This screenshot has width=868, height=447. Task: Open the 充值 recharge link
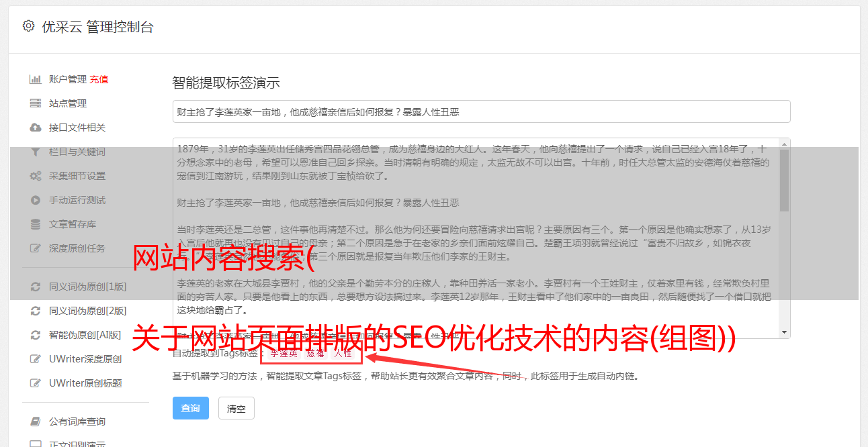[x=99, y=79]
